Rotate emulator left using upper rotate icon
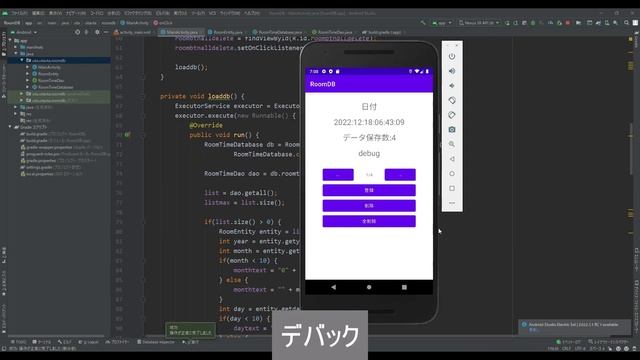The width and height of the screenshot is (640, 360). coord(452,100)
